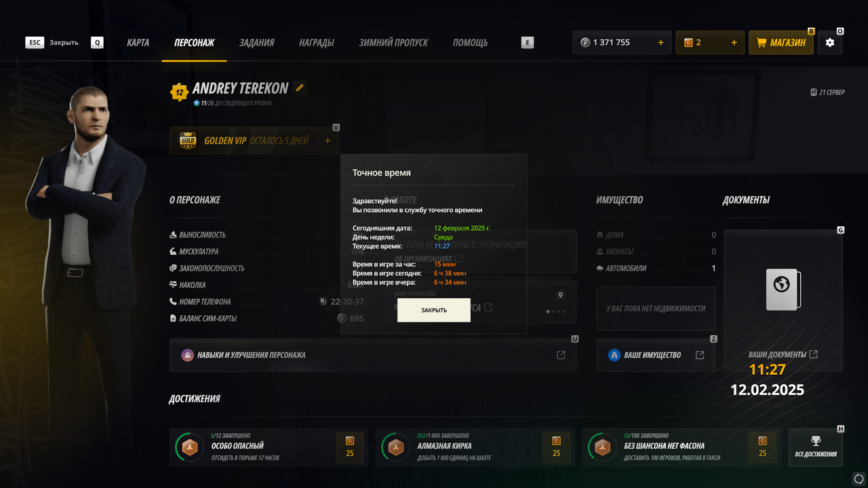The height and width of the screenshot is (488, 868).
Task: Add donate coins with the plus next to 2
Action: tap(734, 43)
